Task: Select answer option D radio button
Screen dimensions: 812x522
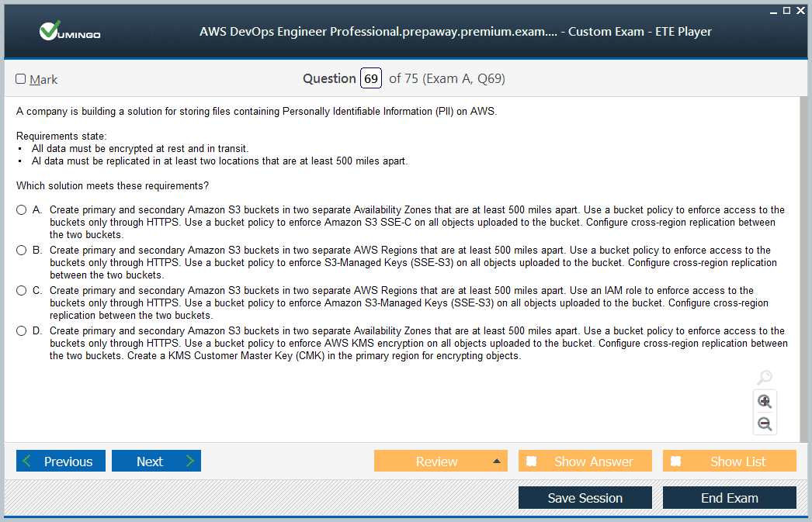Action: tap(21, 331)
